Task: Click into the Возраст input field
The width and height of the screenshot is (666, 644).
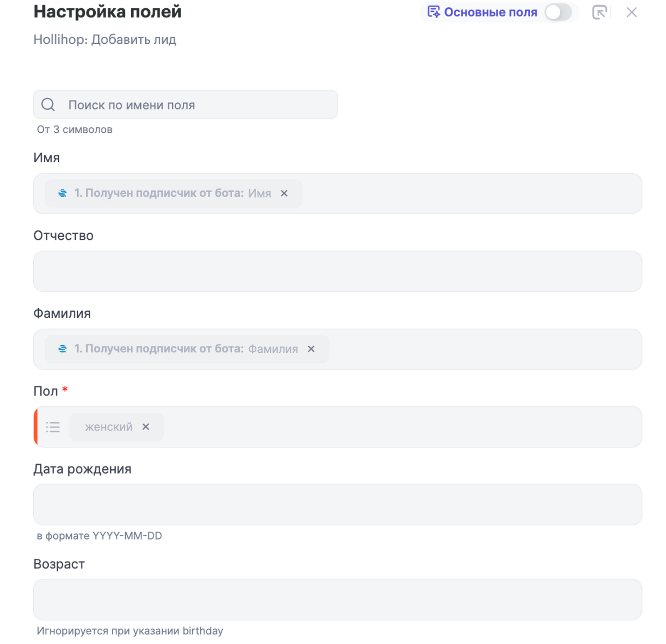Action: pyautogui.click(x=337, y=599)
